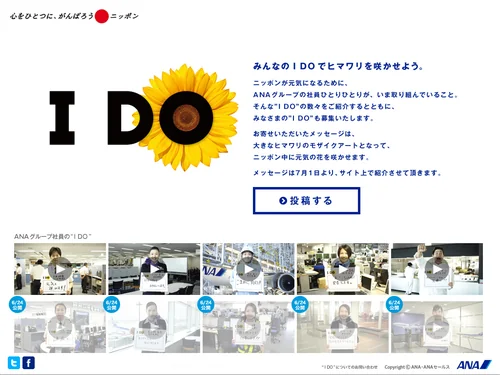Screen dimensions: 500x375
Task: Open the second faded 6/24 thumbnail with airplane model
Action: tap(154, 327)
